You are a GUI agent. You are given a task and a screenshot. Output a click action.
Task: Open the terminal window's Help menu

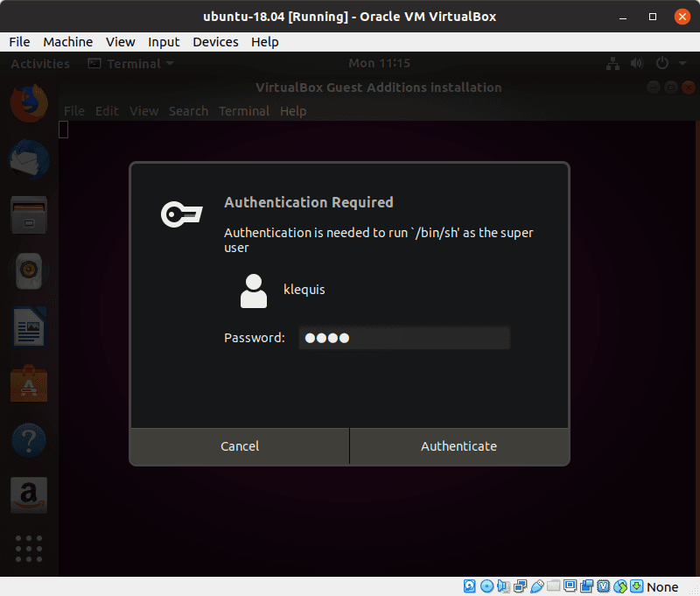coord(293,111)
